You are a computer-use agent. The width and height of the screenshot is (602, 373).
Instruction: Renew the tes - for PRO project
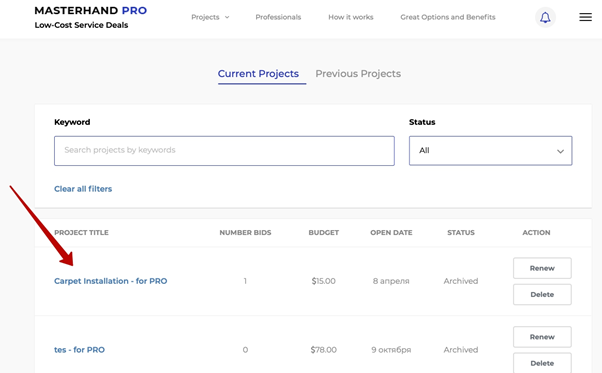542,337
